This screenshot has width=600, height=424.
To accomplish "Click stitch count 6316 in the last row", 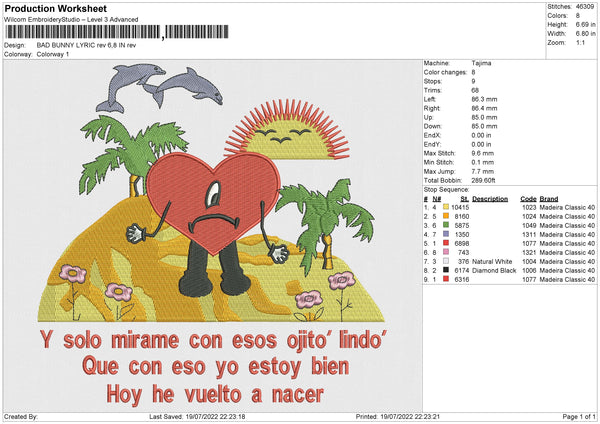I will (462, 279).
